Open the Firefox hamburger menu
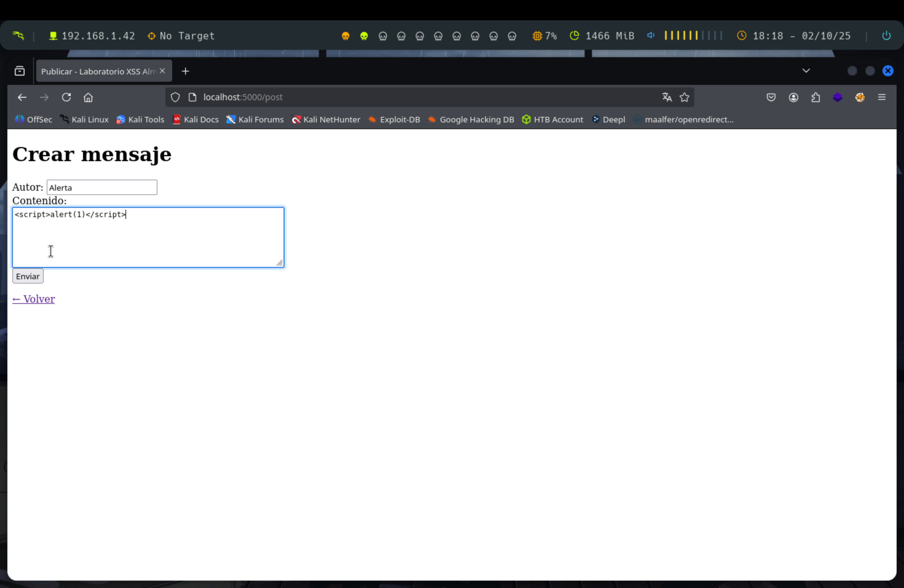This screenshot has height=588, width=904. pyautogui.click(x=882, y=97)
